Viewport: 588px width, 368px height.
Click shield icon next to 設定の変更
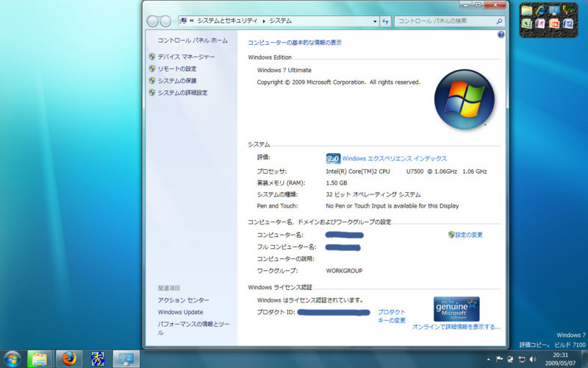pyautogui.click(x=451, y=235)
